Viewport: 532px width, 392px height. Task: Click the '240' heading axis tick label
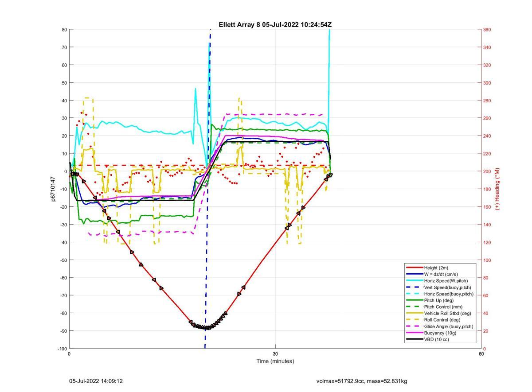[x=487, y=136]
